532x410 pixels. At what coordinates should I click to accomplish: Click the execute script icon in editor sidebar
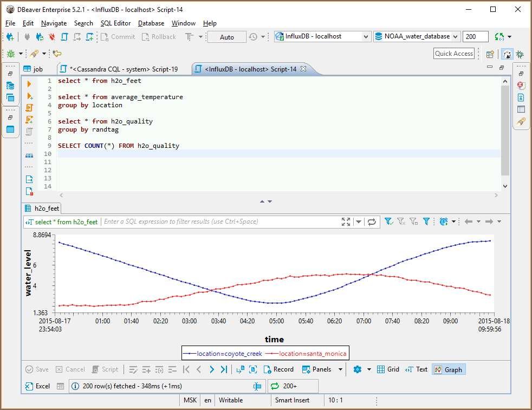(x=29, y=107)
